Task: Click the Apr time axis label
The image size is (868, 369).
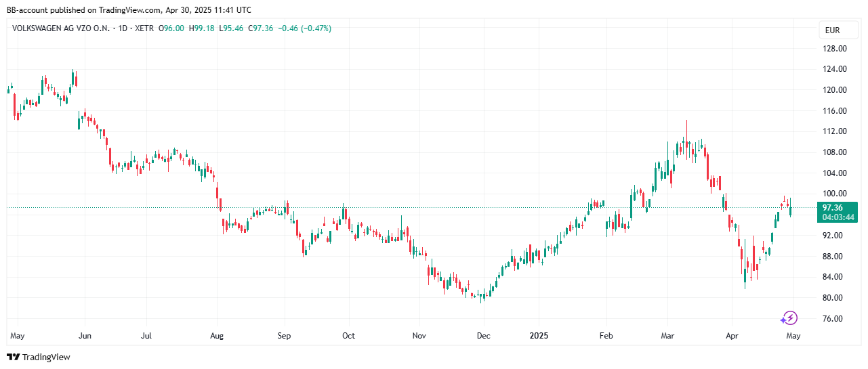Action: pos(732,336)
